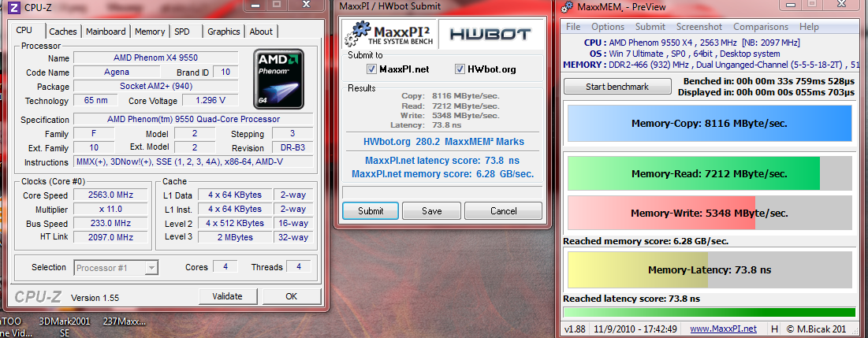Open the Help menu in MaxxMEM
This screenshot has width=868, height=338.
[x=809, y=27]
